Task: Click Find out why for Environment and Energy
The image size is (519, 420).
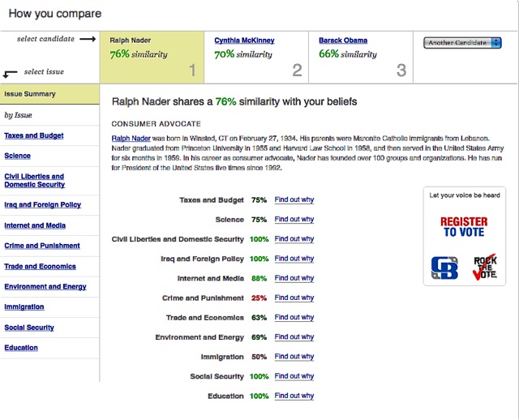Action: [294, 337]
